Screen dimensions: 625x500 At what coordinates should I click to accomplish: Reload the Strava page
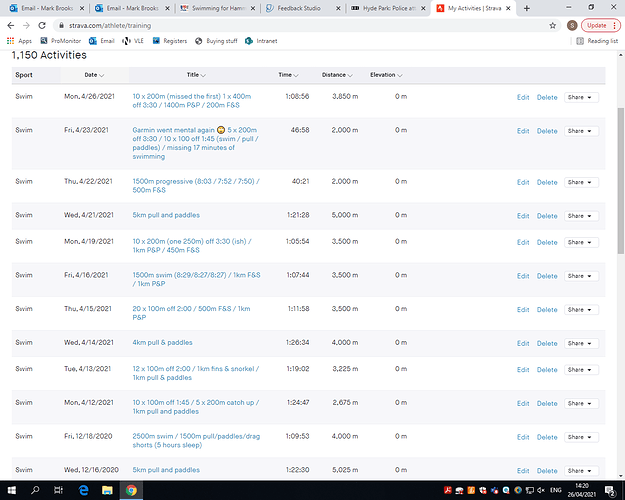point(42,26)
